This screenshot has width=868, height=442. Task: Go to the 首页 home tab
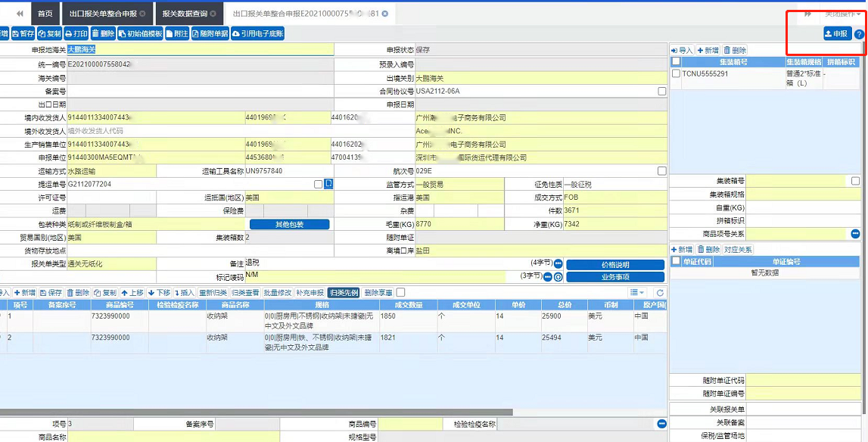(x=45, y=14)
